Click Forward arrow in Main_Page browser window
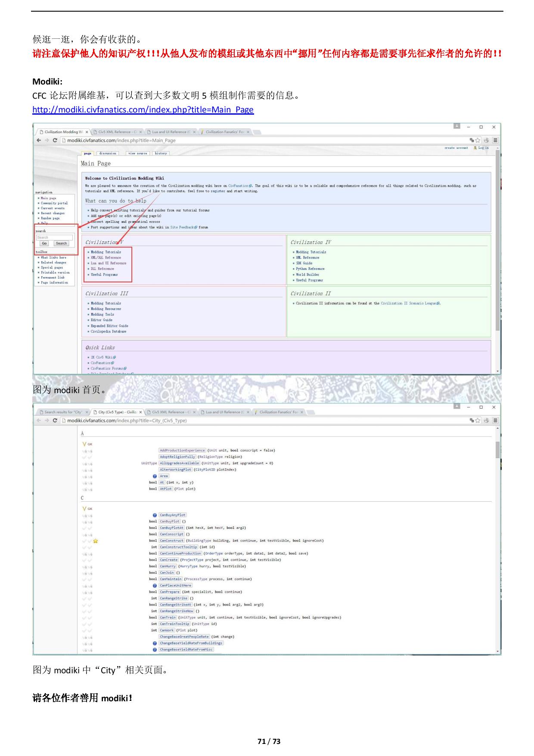This screenshot has width=534, height=756. [47, 140]
